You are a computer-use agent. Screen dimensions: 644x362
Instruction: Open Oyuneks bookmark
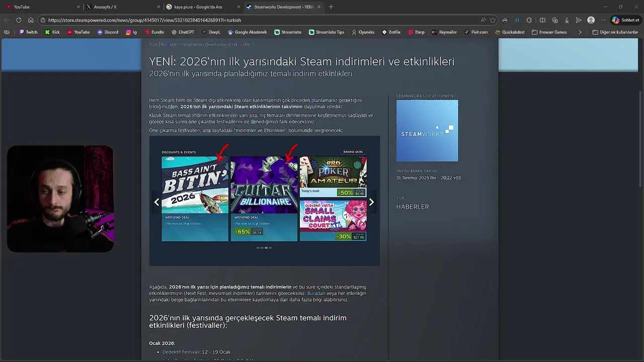tap(363, 32)
